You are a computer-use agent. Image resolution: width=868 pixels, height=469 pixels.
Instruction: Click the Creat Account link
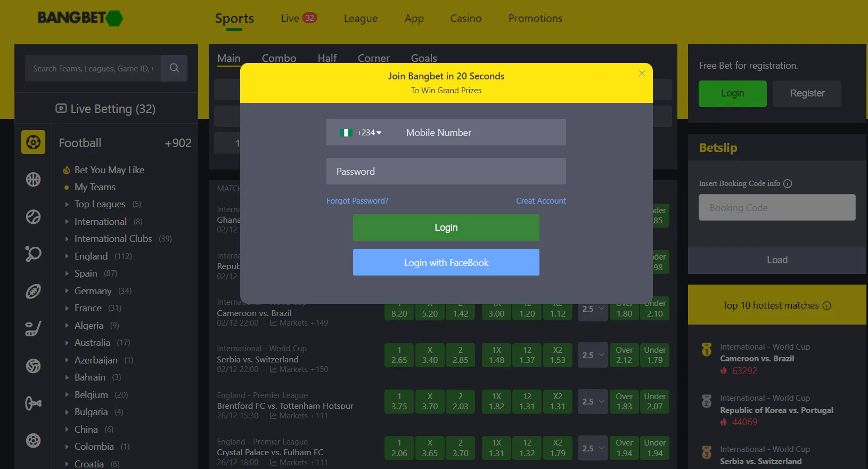pos(541,201)
